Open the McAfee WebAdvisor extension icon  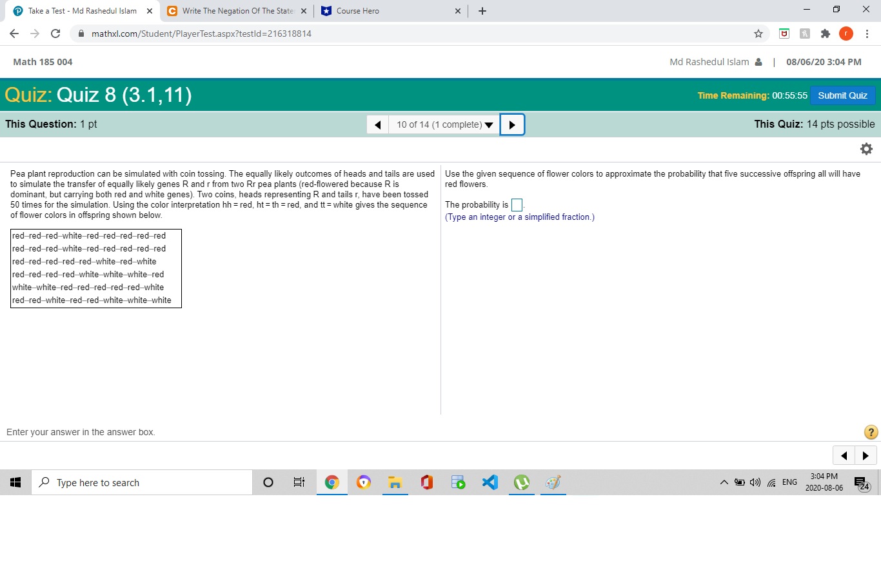(x=784, y=34)
